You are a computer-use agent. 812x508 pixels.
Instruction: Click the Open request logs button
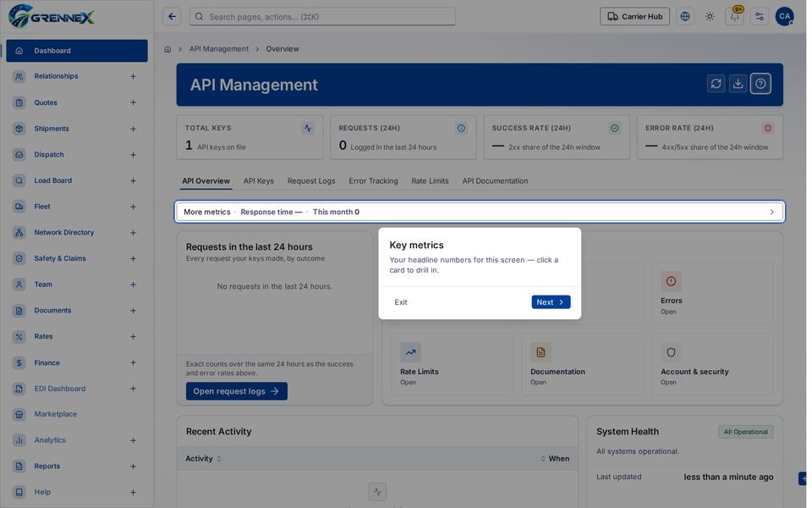[x=237, y=391]
